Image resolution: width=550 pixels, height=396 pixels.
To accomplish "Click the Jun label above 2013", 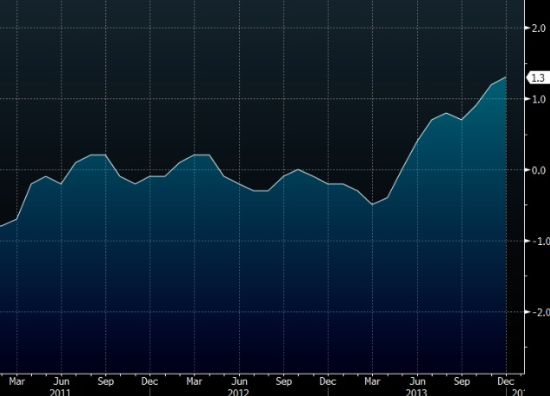I will [417, 381].
